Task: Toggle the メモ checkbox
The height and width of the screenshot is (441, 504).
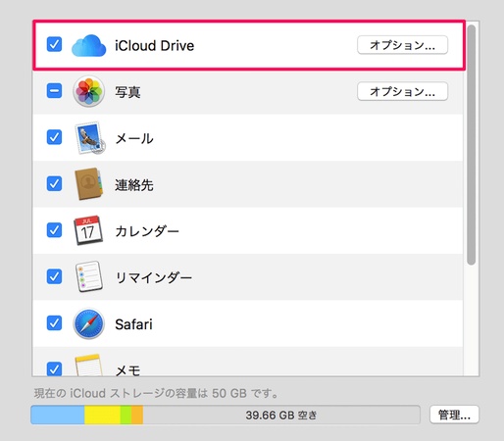Action: (54, 368)
